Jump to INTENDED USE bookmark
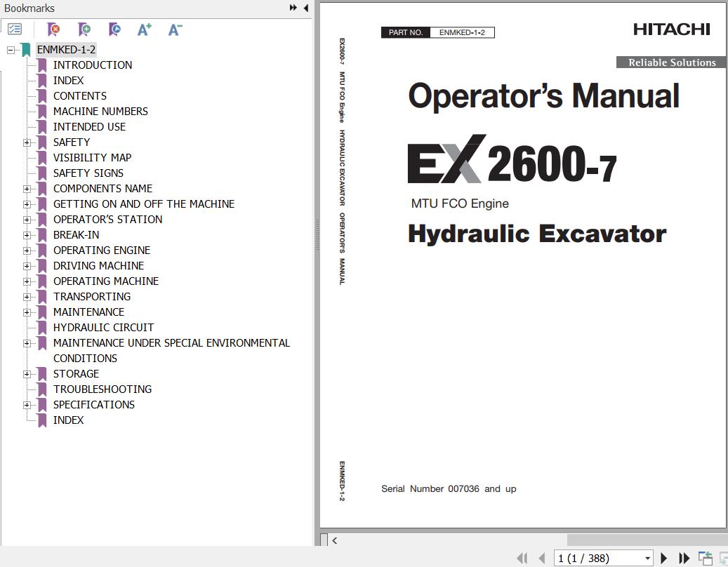 89,127
